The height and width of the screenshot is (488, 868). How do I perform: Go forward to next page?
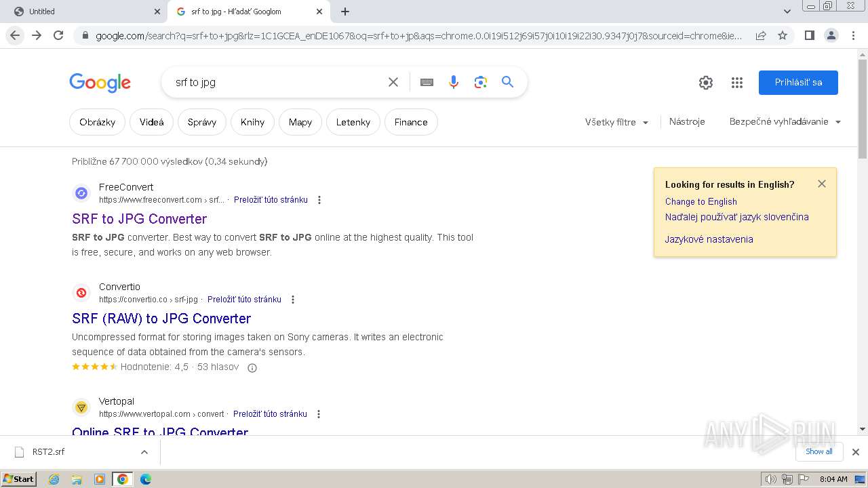pos(37,35)
